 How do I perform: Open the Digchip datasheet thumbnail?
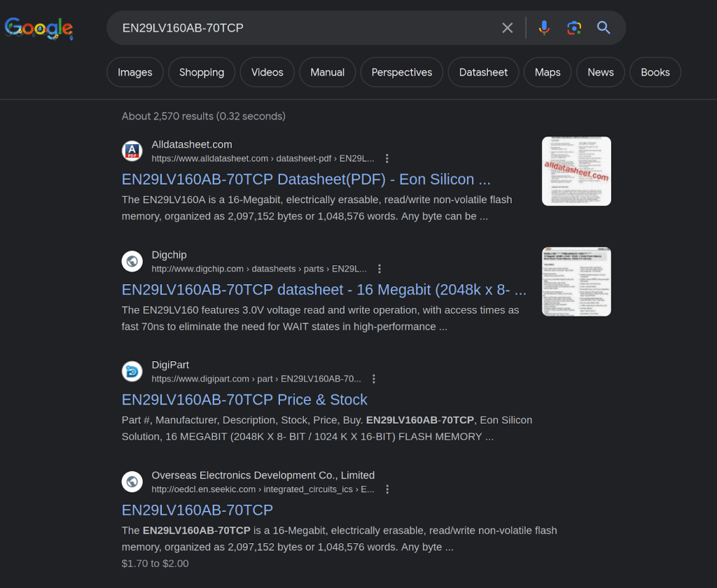[x=576, y=281]
